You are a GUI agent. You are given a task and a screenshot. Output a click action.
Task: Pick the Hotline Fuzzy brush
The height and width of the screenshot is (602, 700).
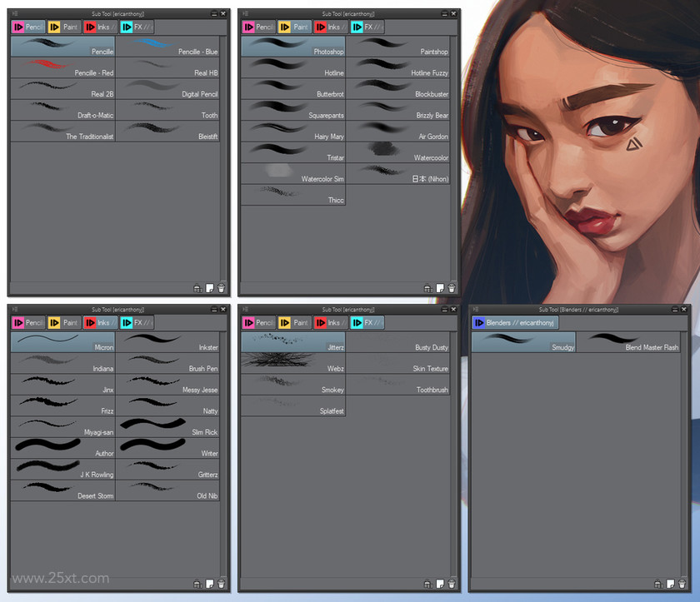click(x=397, y=67)
